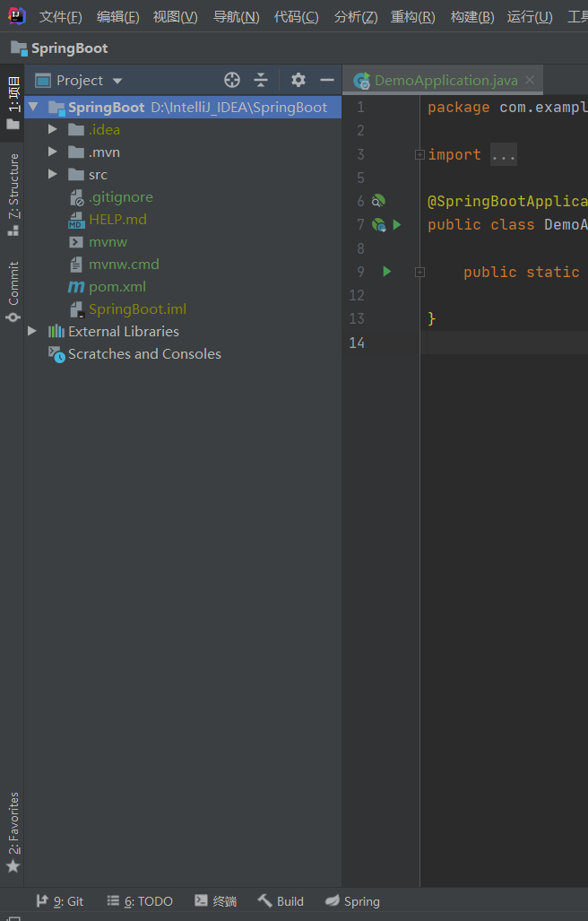Expand the External Libraries node
588x921 pixels.
(32, 331)
